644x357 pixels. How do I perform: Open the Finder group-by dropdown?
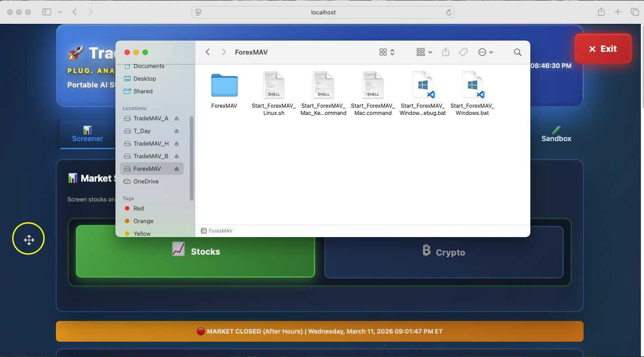tap(424, 52)
